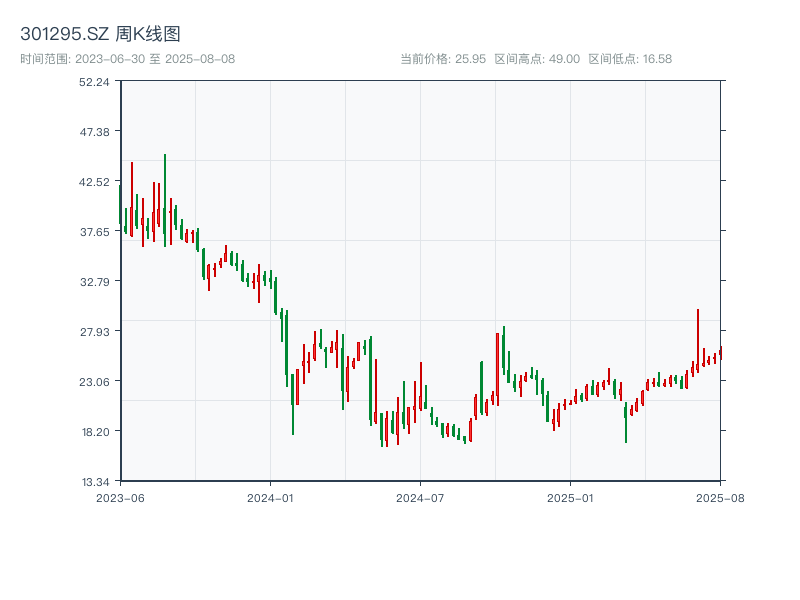The height and width of the screenshot is (600, 800).
Task: Select the 2024-07 x-axis date label
Action: [420, 497]
